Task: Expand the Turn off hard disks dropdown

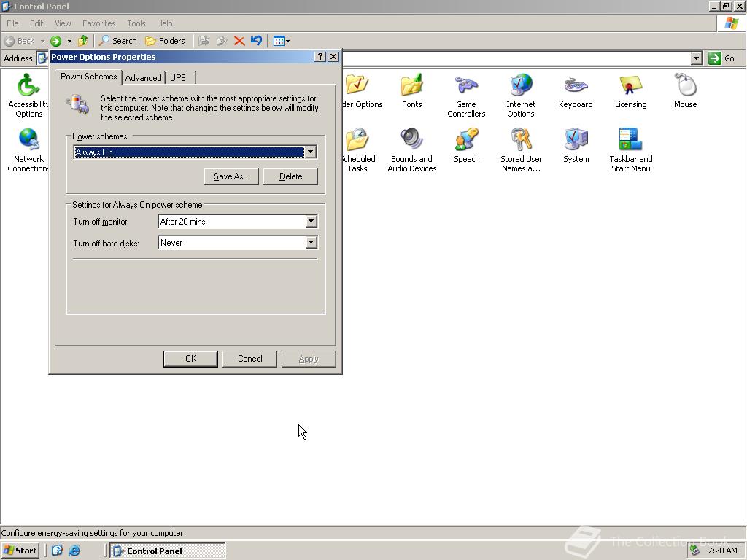Action: [x=311, y=242]
